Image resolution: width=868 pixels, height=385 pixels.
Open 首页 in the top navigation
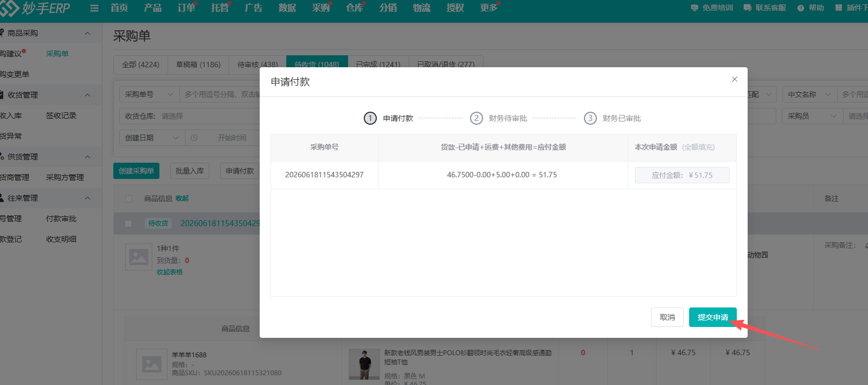(119, 8)
